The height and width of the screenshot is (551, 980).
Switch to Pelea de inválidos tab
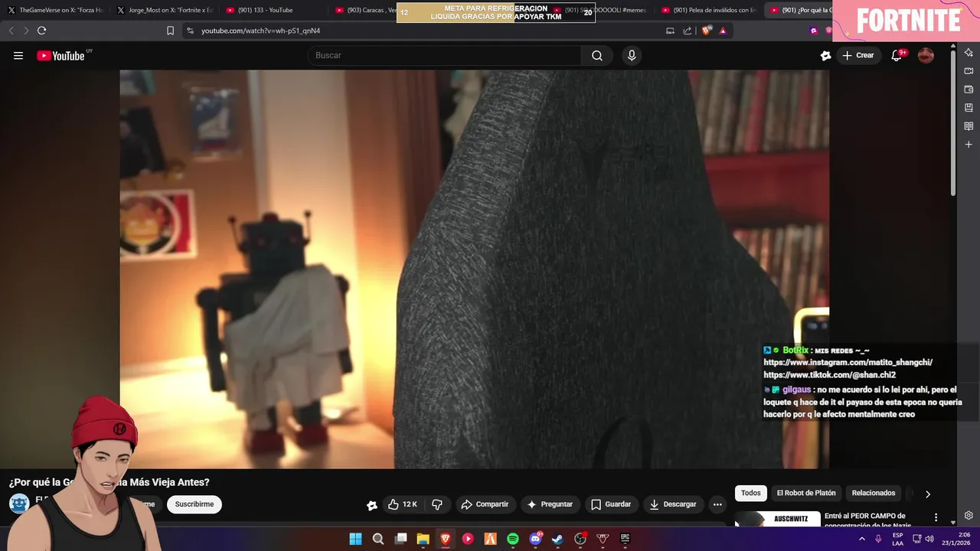(710, 10)
